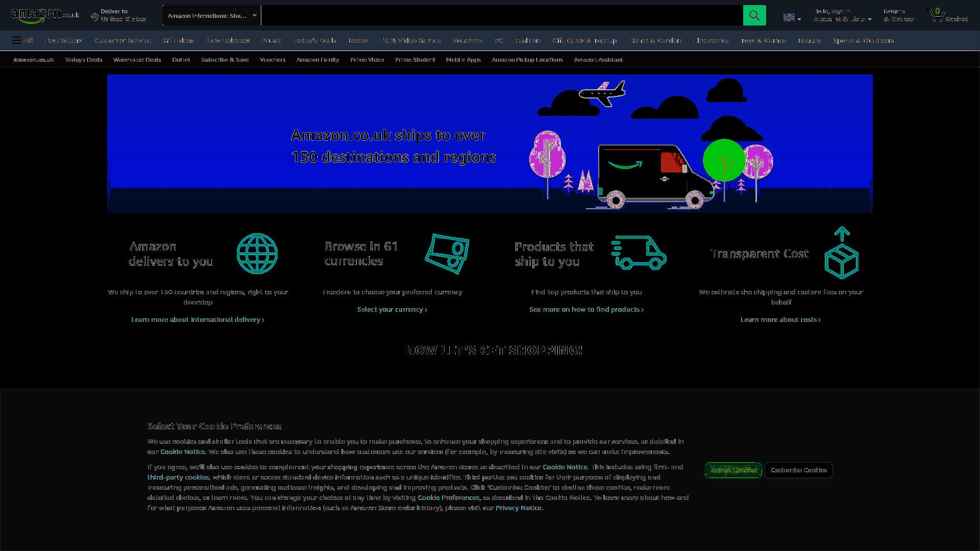The width and height of the screenshot is (980, 551).
Task: Open Amazon Pickup Locations link
Action: click(527, 60)
